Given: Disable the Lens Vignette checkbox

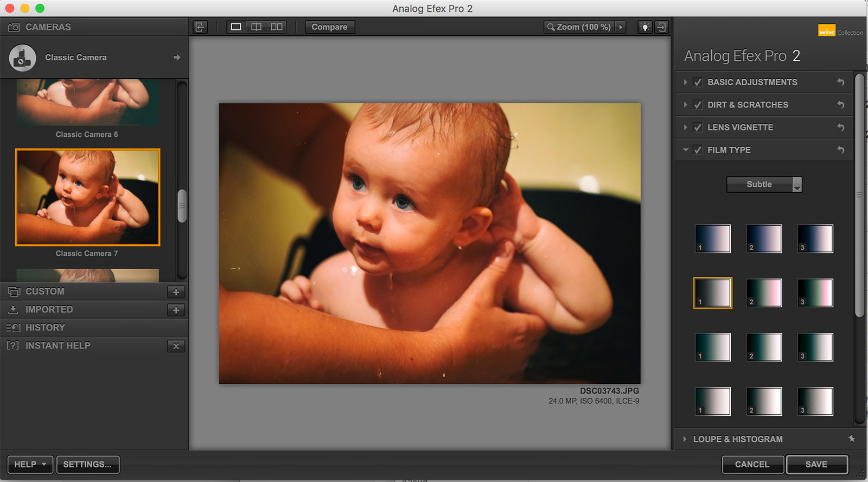Looking at the screenshot, I should pos(698,128).
